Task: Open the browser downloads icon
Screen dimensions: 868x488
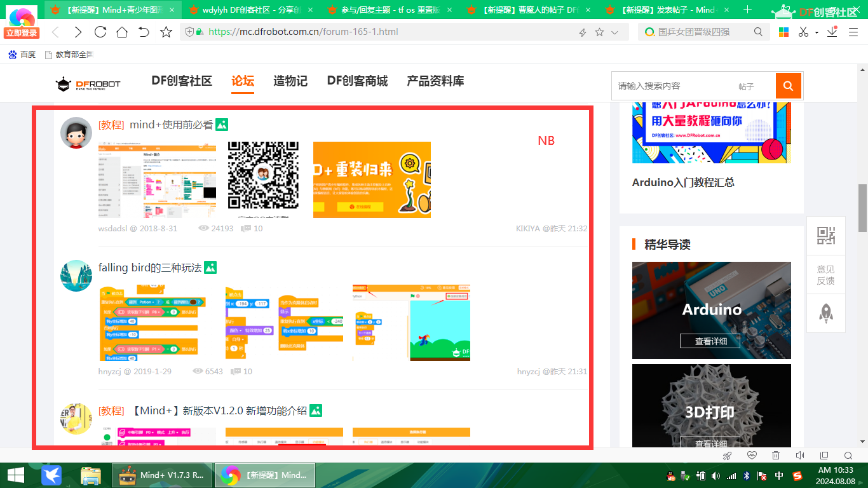Action: pos(832,32)
